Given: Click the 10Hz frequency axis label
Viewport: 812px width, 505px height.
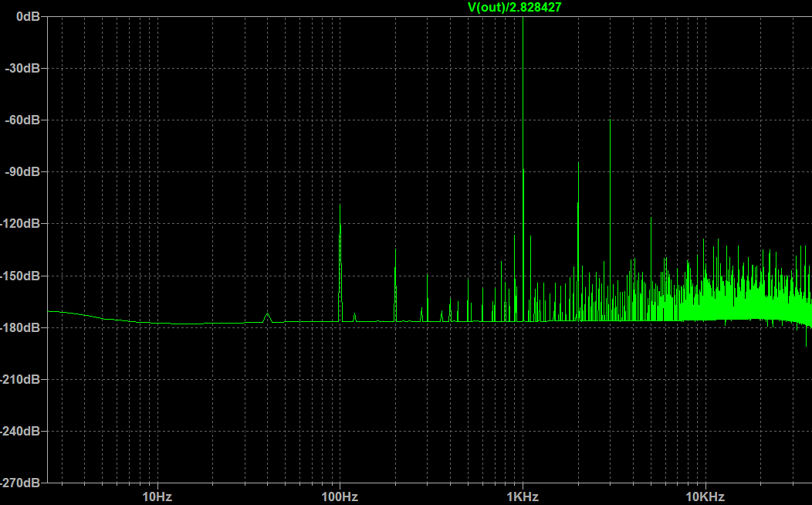Looking at the screenshot, I should click(157, 497).
